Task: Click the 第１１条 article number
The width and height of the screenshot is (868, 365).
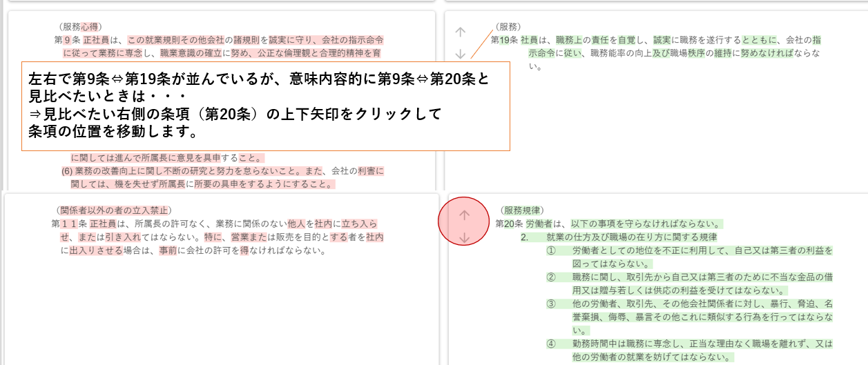Action: point(68,224)
